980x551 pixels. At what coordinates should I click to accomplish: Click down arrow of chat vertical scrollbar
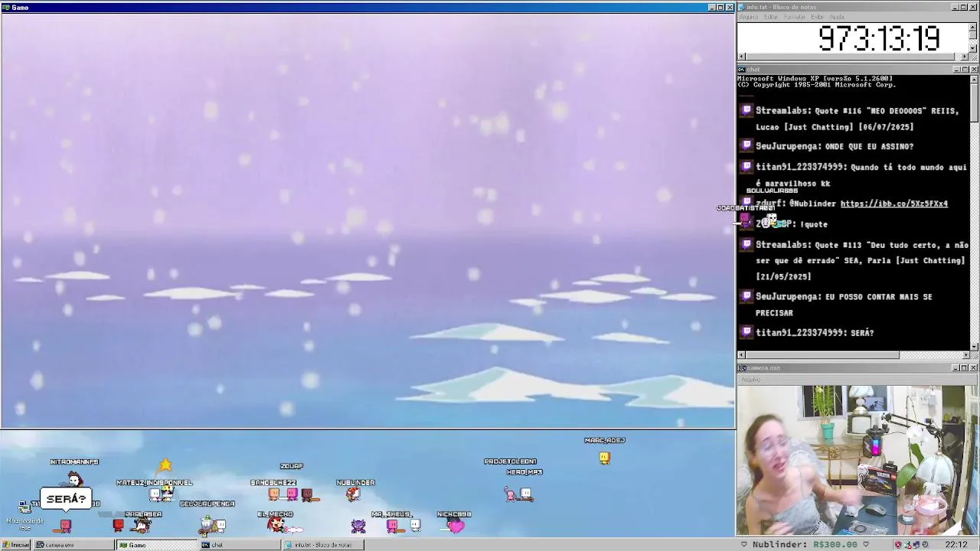pos(974,347)
